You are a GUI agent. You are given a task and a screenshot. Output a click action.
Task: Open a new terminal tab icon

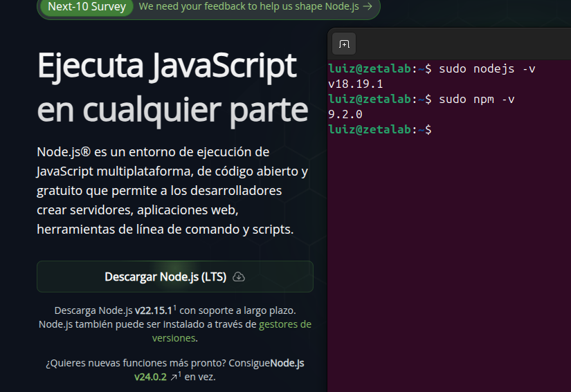[344, 44]
